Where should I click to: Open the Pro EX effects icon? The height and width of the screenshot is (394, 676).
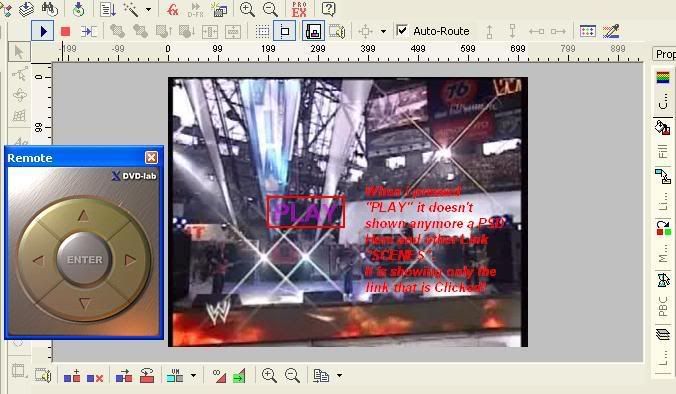299,9
